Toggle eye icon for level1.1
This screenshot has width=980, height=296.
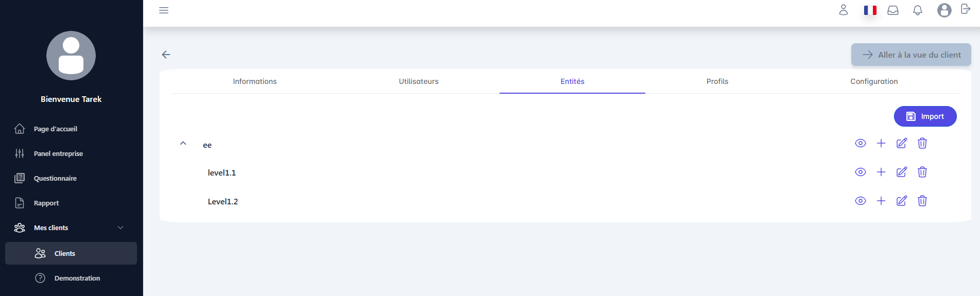[860, 172]
